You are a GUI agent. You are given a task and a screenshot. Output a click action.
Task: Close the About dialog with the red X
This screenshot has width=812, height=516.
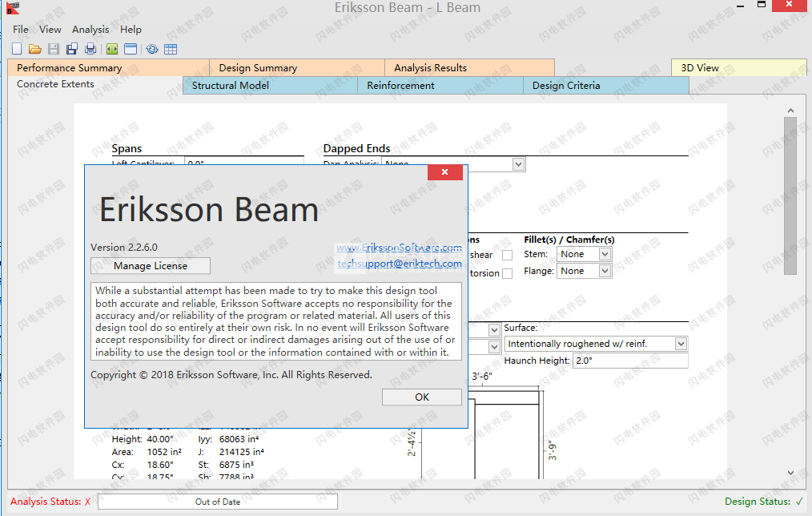click(x=445, y=172)
